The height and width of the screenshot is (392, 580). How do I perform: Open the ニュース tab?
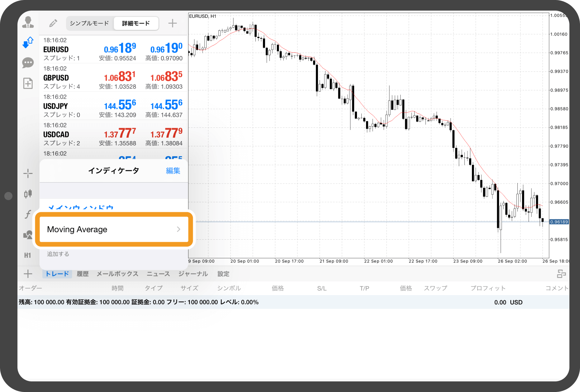[x=158, y=274]
